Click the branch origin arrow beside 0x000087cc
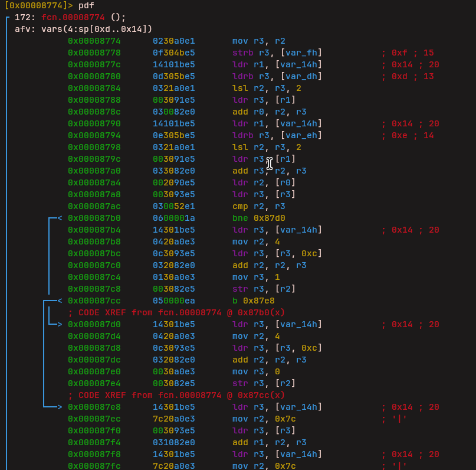 (x=58, y=301)
